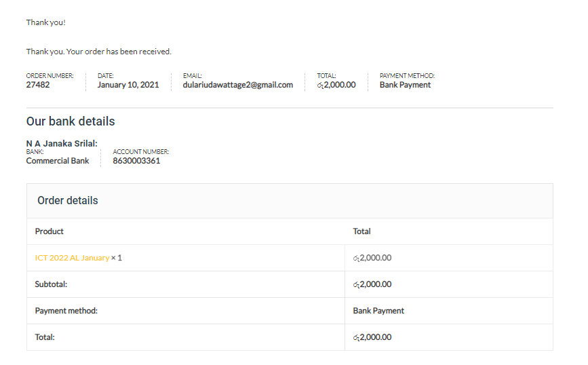The image size is (588, 365).
Task: Click the Product column header
Action: point(49,231)
